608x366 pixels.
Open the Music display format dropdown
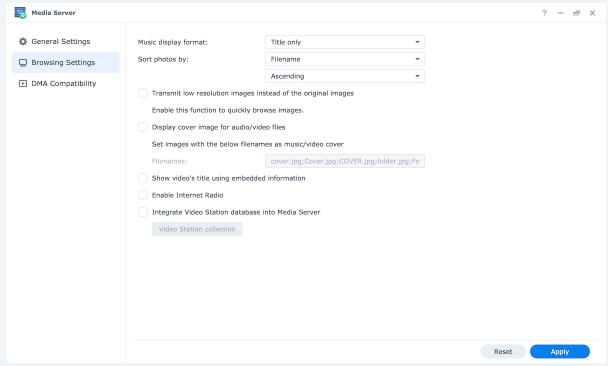point(345,42)
